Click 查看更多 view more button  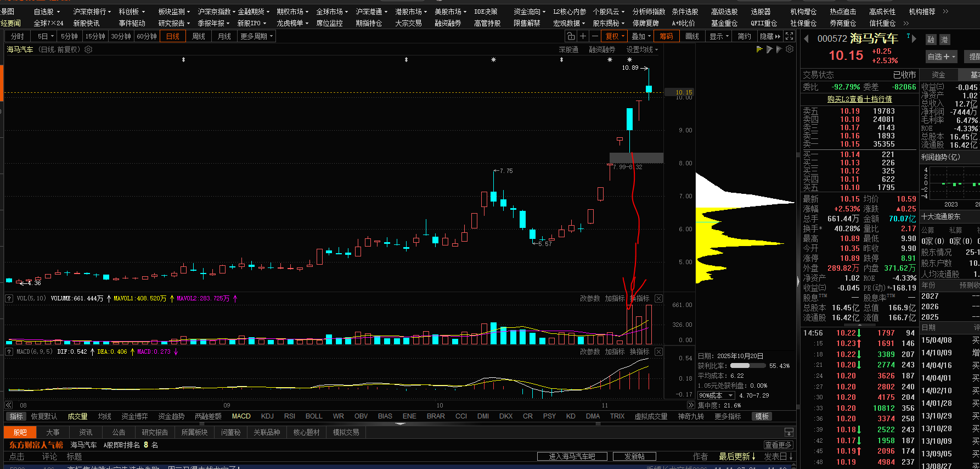pyautogui.click(x=779, y=445)
